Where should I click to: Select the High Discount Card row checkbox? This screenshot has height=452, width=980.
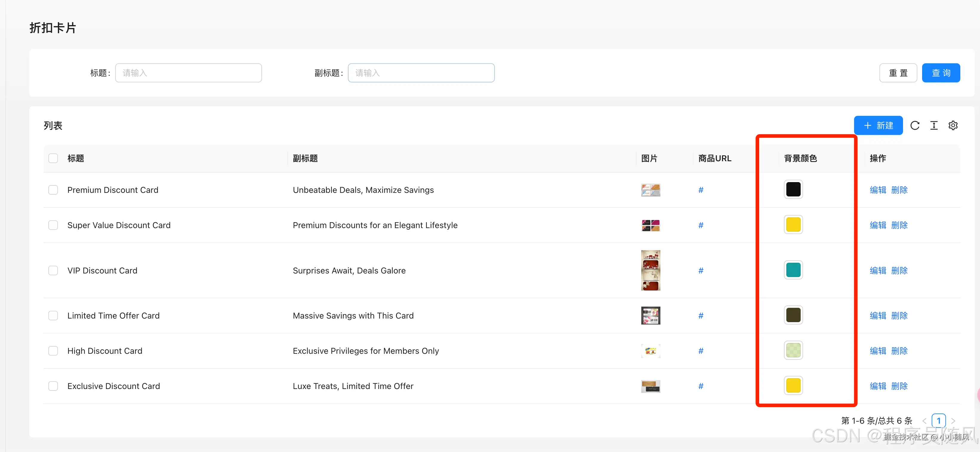coord(53,351)
